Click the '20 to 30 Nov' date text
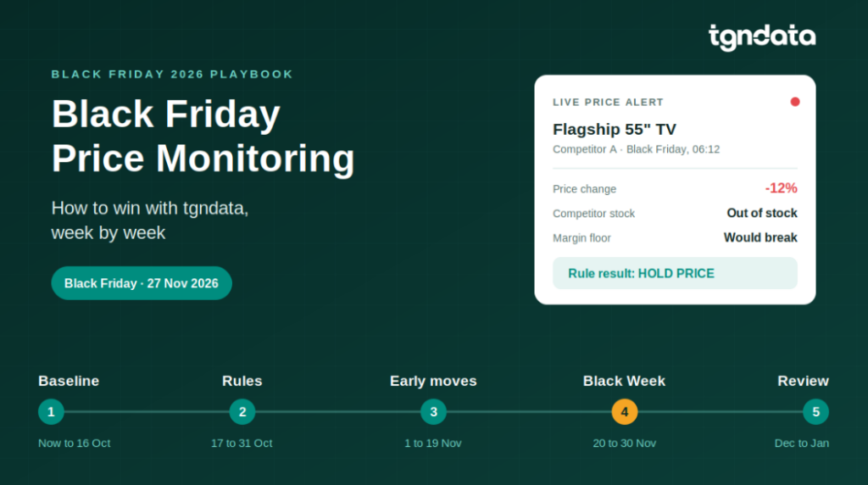 [625, 443]
